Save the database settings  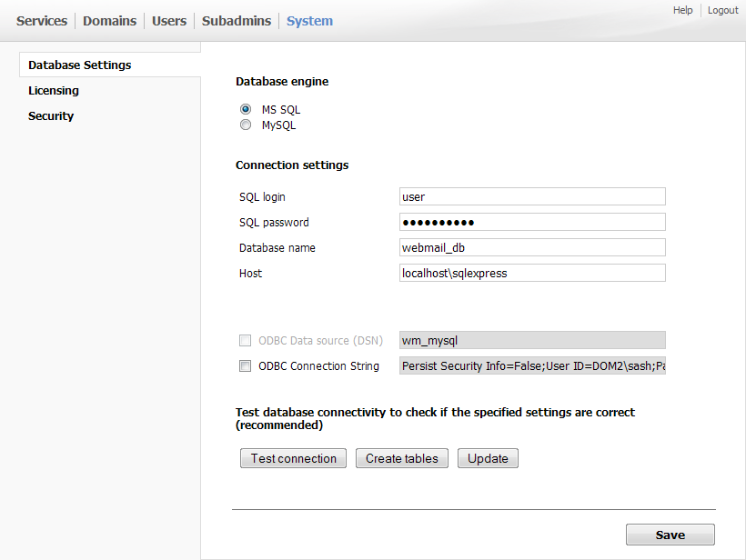(x=670, y=535)
